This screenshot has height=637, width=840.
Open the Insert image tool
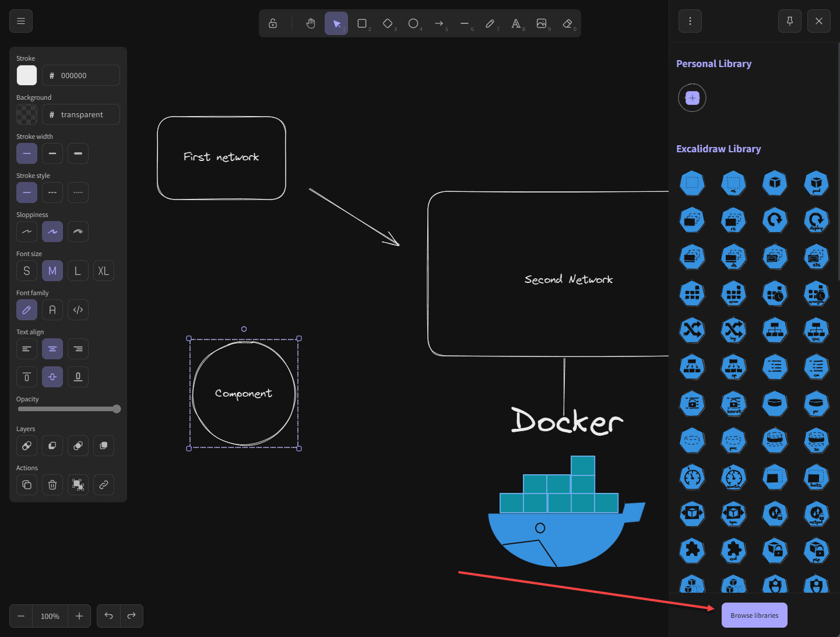pos(542,23)
